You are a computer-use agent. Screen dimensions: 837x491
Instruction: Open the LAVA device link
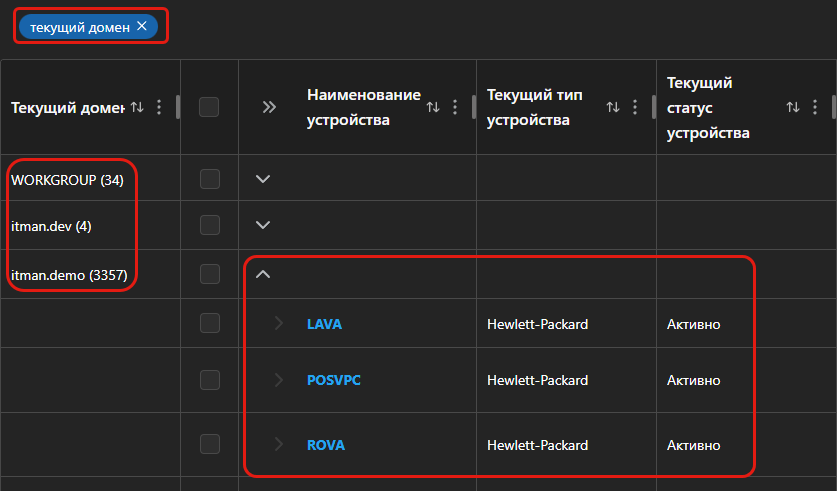[324, 324]
